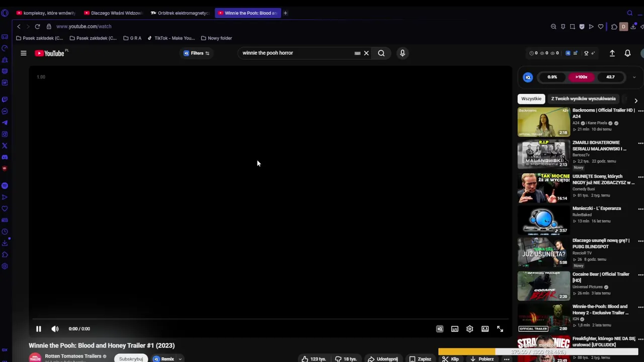Image resolution: width=644 pixels, height=362 pixels.
Task: Mute the video volume speaker icon
Action: pyautogui.click(x=55, y=329)
